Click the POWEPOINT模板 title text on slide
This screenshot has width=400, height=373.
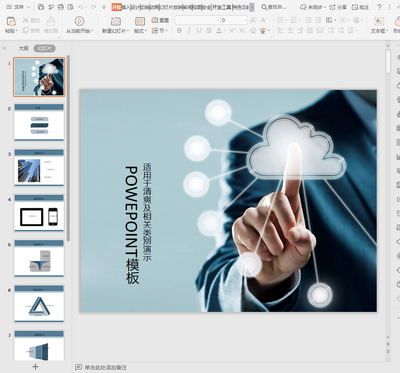[x=132, y=225]
